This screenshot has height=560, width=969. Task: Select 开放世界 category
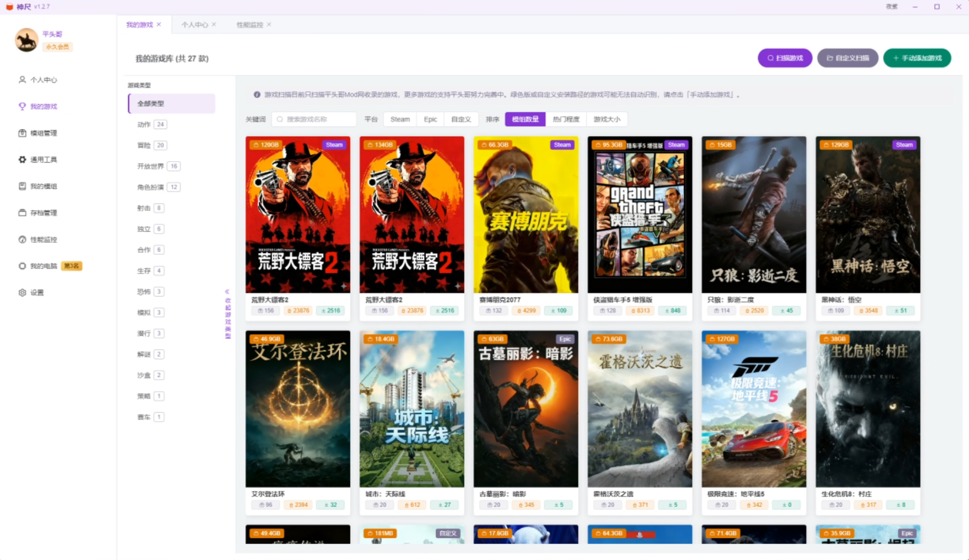(158, 166)
